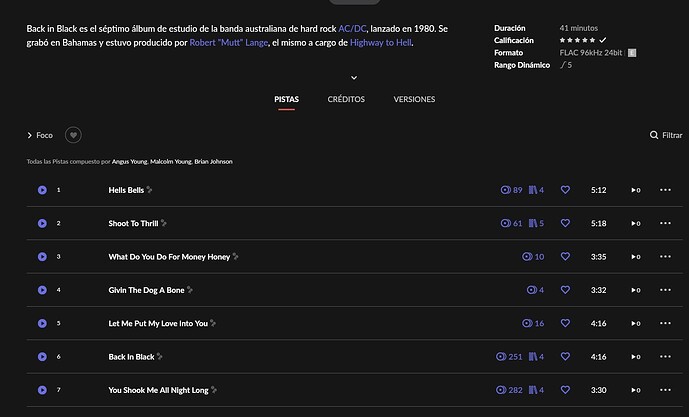Screen dimensions: 689x417
Task: Click play count icon for Hells Bells
Action: coord(636,190)
